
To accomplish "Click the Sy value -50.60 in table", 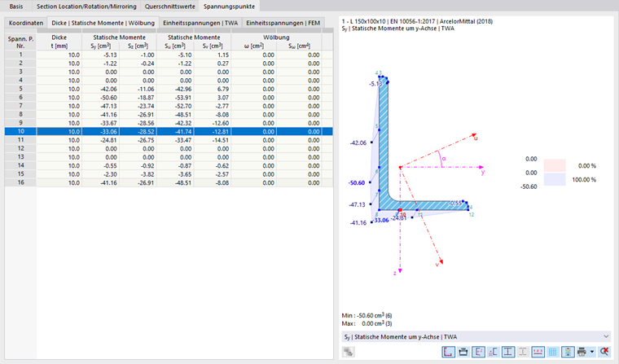I will click(x=100, y=98).
